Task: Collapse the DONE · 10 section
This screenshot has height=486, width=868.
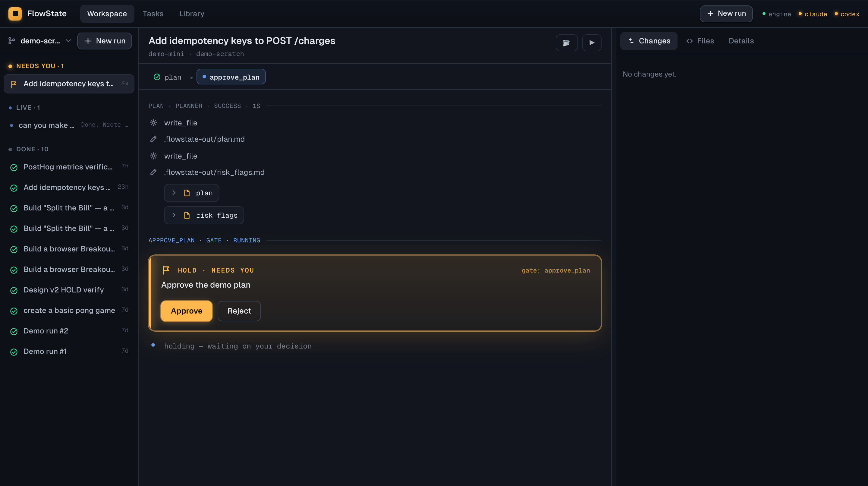Action: tap(29, 149)
